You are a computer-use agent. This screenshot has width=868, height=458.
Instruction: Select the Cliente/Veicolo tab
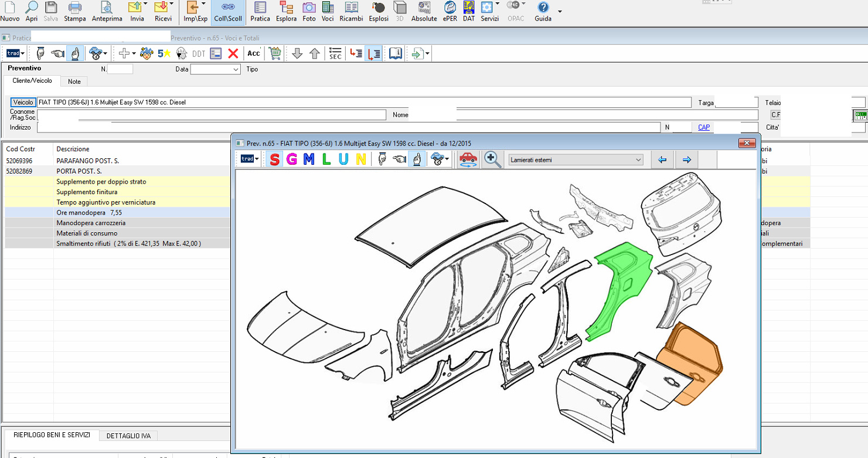tap(32, 81)
